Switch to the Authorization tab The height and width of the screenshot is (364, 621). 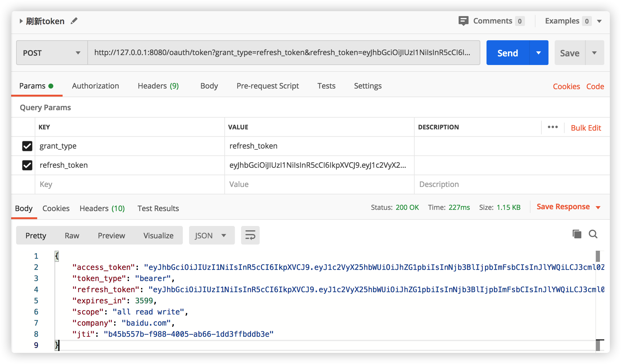click(95, 86)
